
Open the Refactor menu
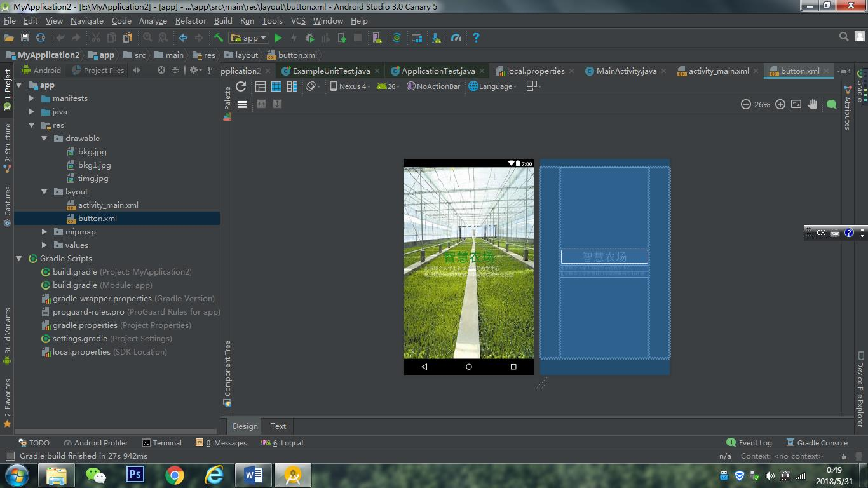191,21
